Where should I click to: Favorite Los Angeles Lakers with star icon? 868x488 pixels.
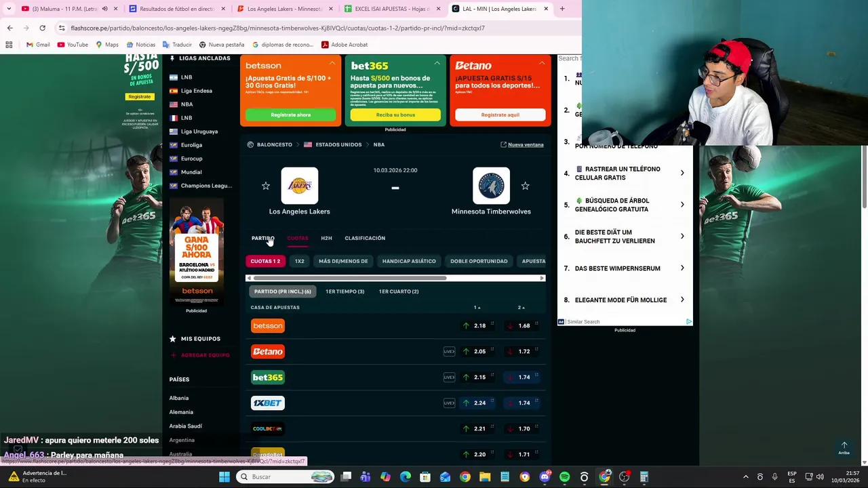tap(266, 186)
